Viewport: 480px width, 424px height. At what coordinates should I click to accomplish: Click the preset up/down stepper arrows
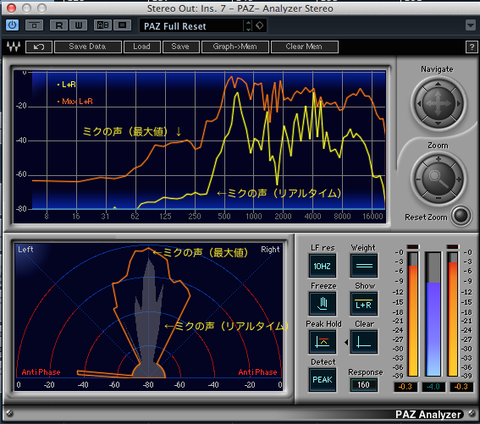tap(248, 26)
